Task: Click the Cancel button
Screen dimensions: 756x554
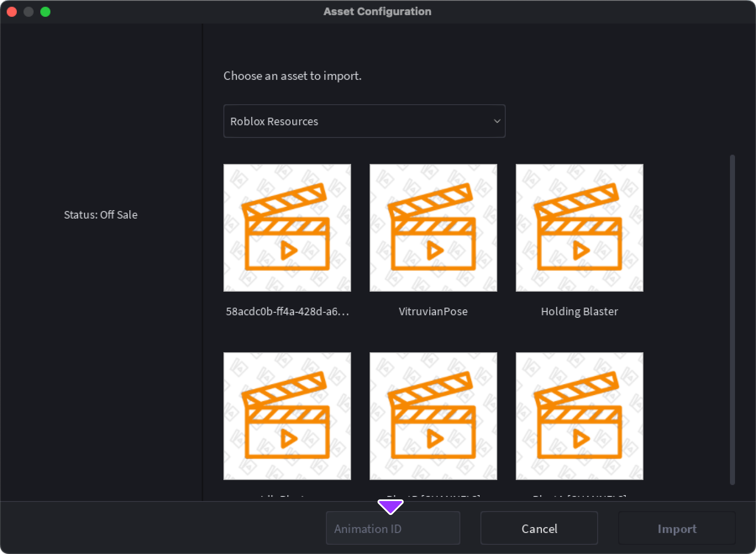Action: (539, 528)
